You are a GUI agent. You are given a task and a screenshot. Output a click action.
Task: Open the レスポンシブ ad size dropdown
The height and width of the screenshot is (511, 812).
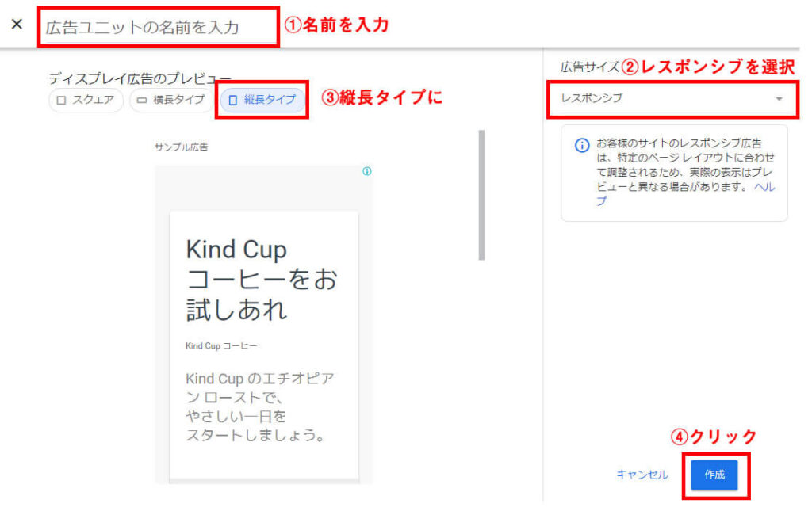(670, 98)
